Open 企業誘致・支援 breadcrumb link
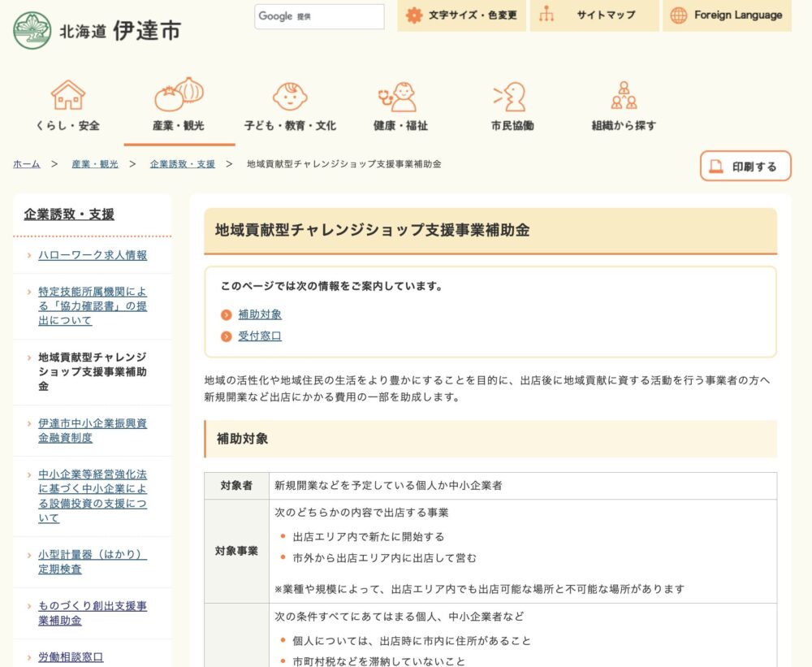This screenshot has width=812, height=667. 183,164
